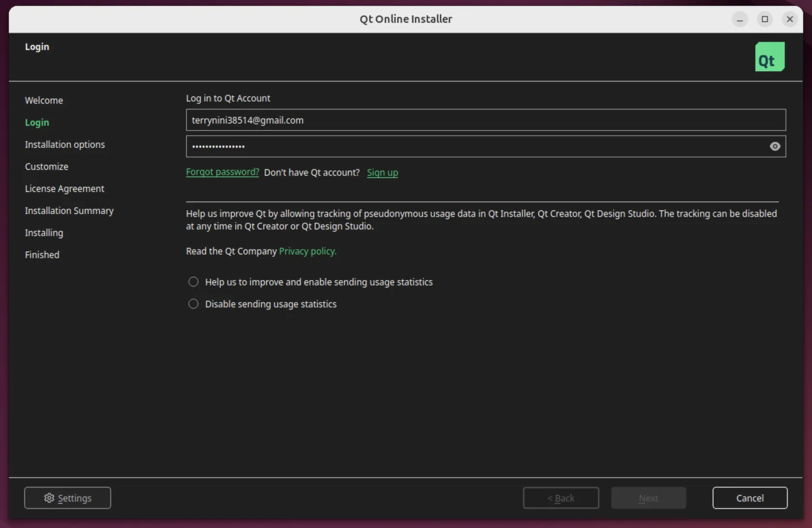Select Disable sending usage statistics option

[x=193, y=304]
